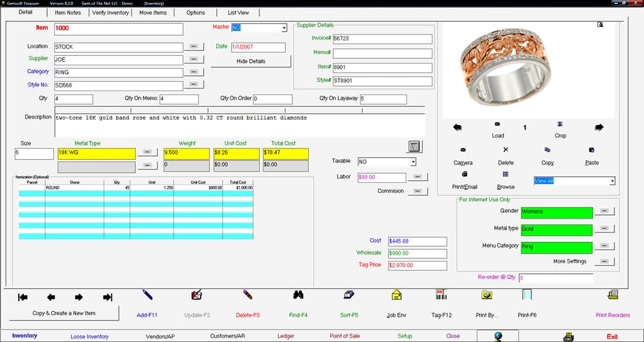Delete the item image
644x342 pixels.
pos(506,150)
